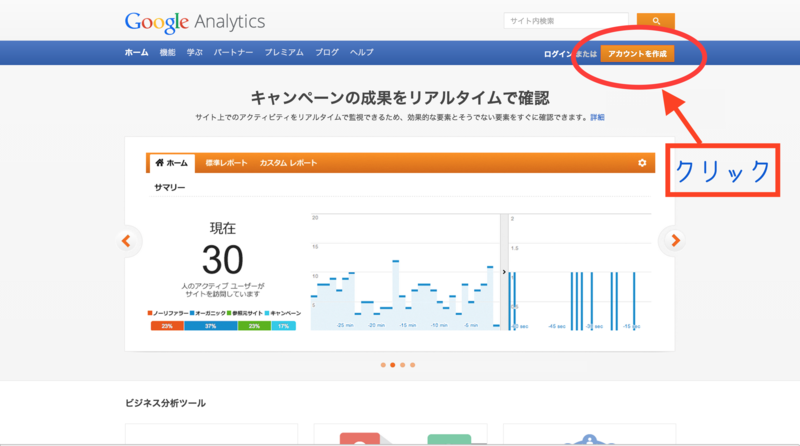Open 学ぶ in the navigation bar
The image size is (800, 446).
tap(194, 53)
